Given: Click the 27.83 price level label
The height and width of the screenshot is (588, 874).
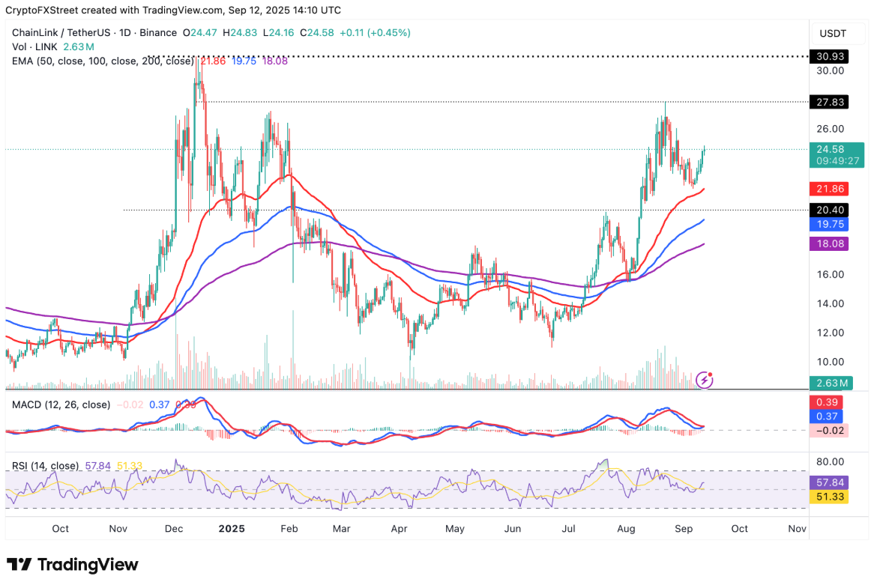Looking at the screenshot, I should (830, 102).
